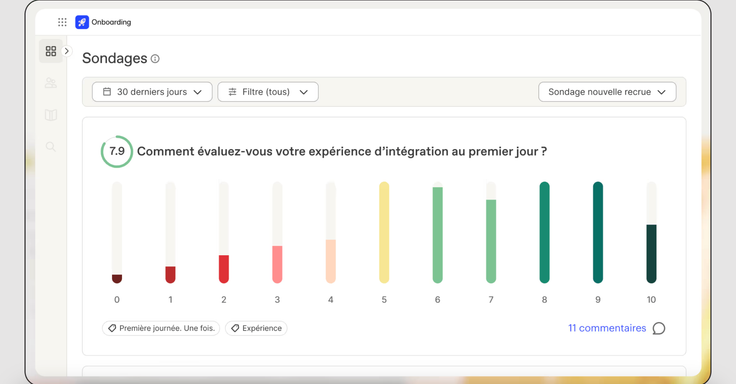Click the dark green bar for score 10
This screenshot has width=736, height=384.
[x=651, y=253]
